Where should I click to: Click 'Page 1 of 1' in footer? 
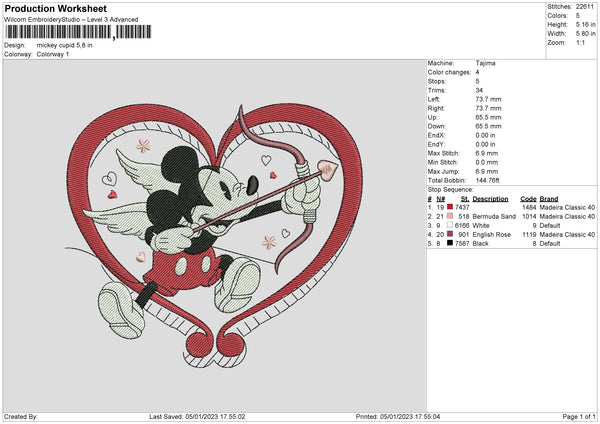579,417
